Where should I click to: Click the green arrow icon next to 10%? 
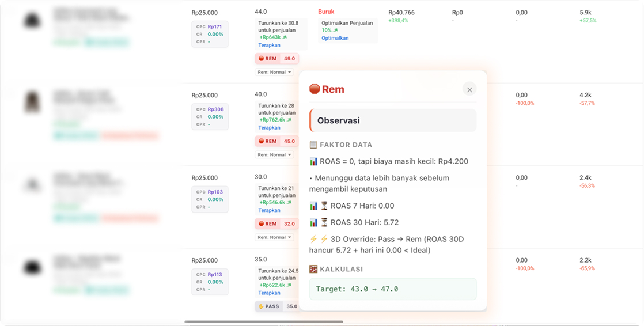tap(336, 31)
